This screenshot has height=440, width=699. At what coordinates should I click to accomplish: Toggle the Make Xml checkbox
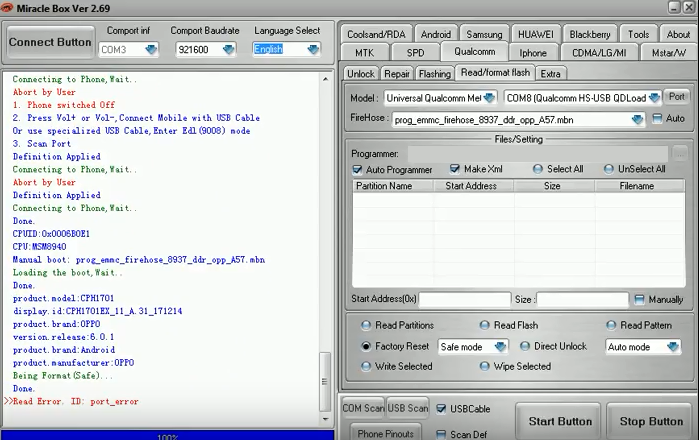455,169
